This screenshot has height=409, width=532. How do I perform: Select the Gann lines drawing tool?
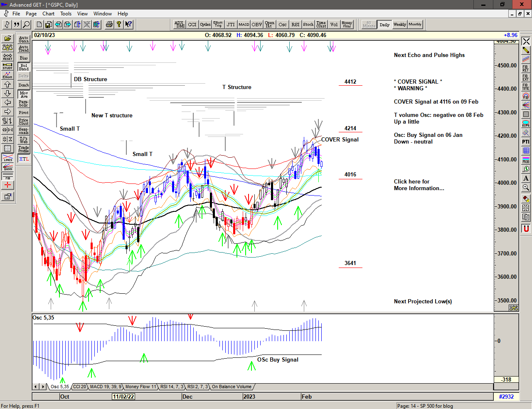[7, 167]
